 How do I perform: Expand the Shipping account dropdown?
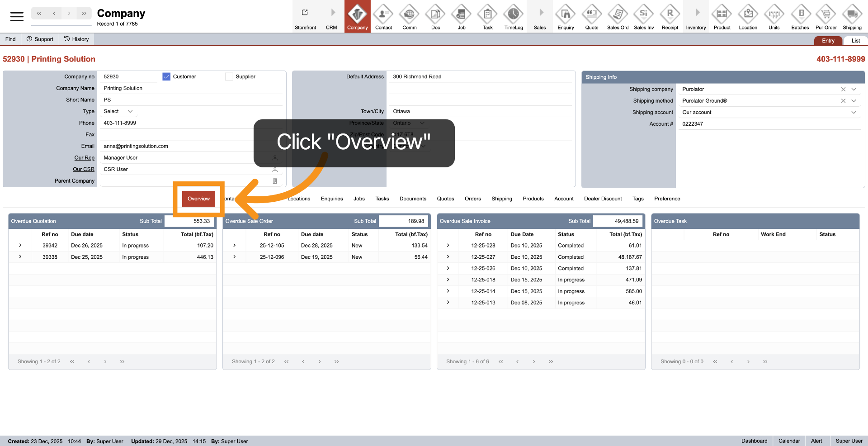click(x=854, y=113)
